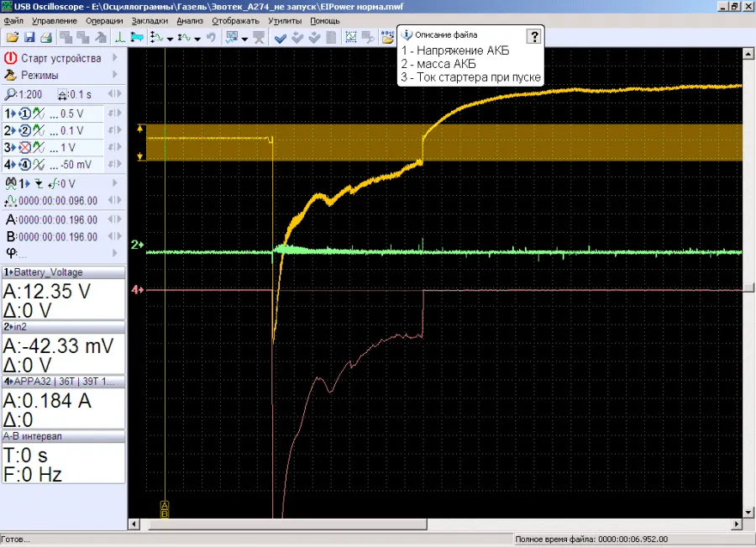The width and height of the screenshot is (756, 548).
Task: Click the channel 2 green zero-level marker
Action: (138, 245)
